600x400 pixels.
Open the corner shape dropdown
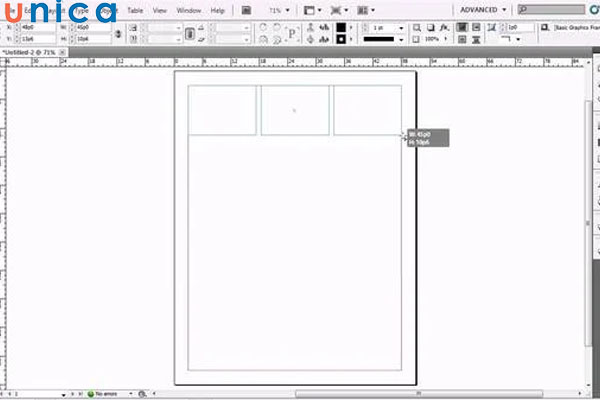(x=518, y=39)
